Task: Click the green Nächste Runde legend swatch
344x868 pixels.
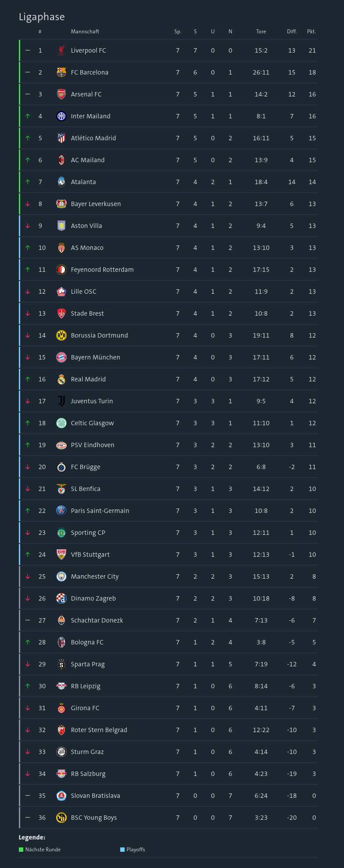Action: click(21, 850)
